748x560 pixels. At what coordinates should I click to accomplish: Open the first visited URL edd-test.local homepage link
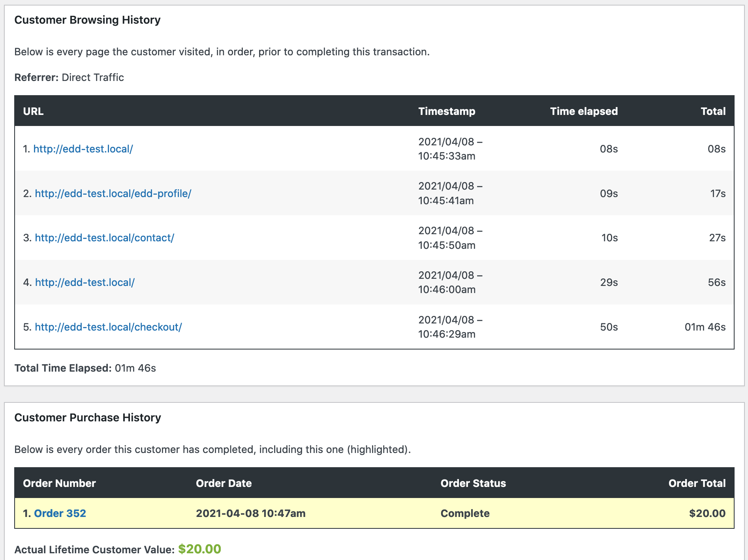[83, 149]
